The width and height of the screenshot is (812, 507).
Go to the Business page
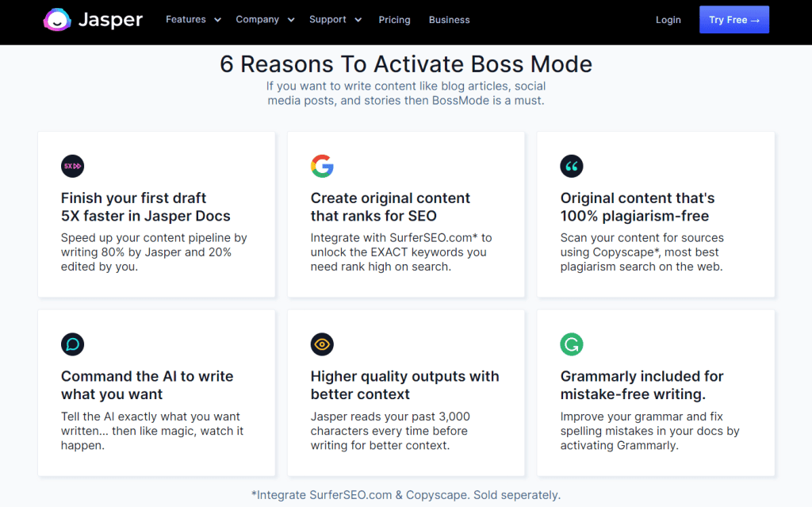coord(450,20)
